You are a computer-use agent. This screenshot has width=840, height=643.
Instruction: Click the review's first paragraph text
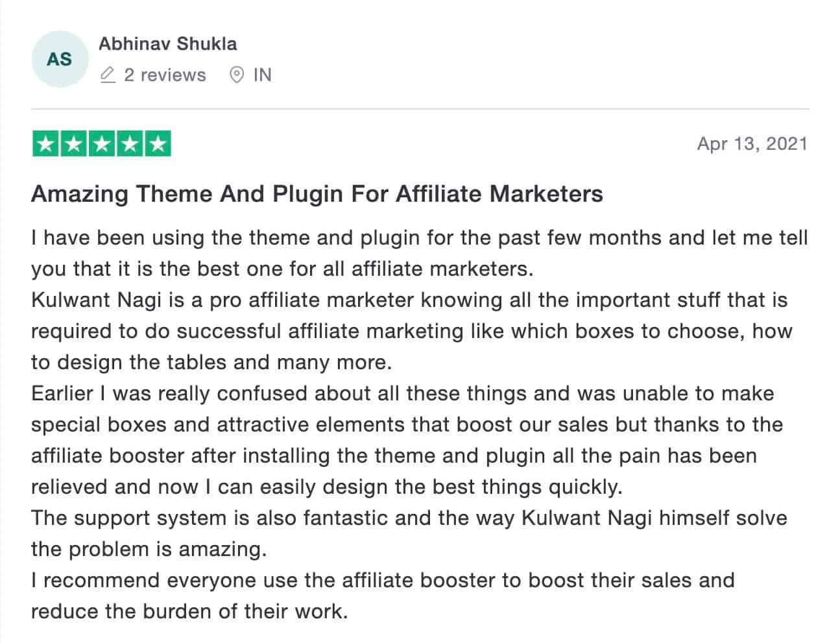click(x=420, y=253)
